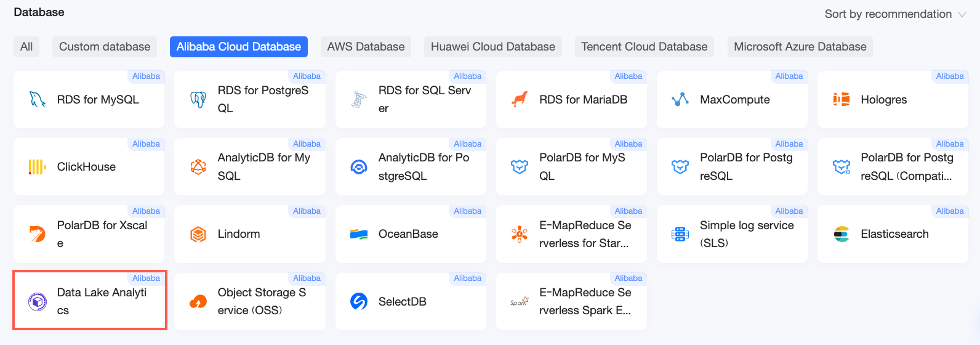Click the PolarDB for PostgreSQL icon

(x=680, y=167)
